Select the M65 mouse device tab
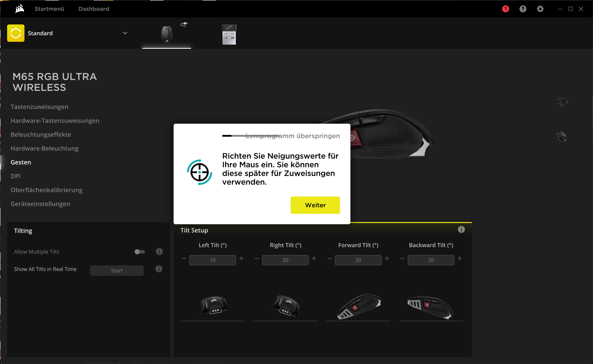Viewport: 593px width, 364px height. tap(167, 35)
